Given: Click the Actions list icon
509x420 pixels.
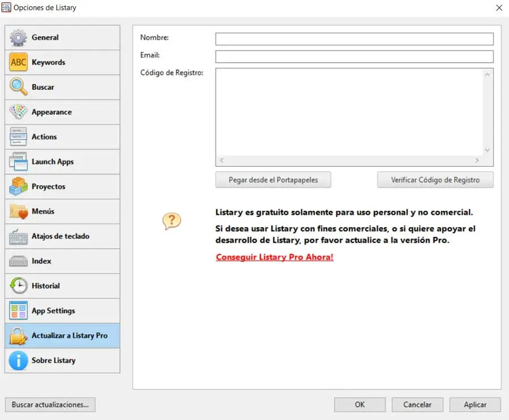Looking at the screenshot, I should (x=19, y=137).
